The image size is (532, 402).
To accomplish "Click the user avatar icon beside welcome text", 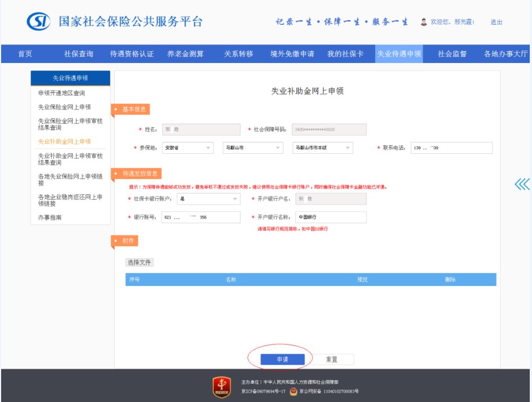I will click(x=423, y=22).
